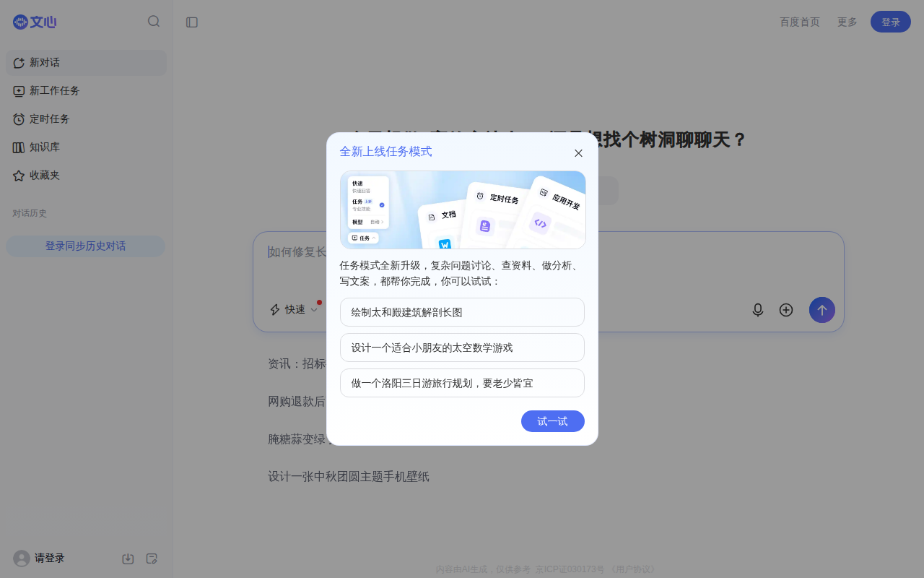Click the 文心 logo icon
The image size is (924, 578).
click(x=35, y=22)
